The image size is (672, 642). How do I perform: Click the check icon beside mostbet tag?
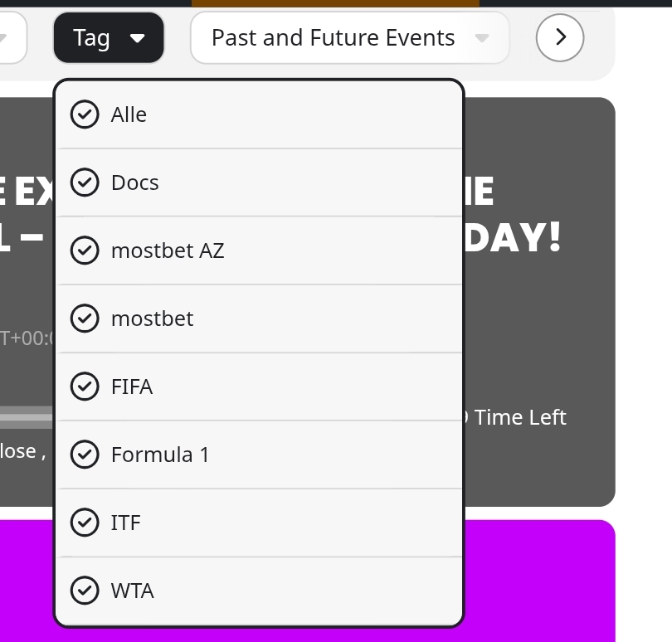(85, 319)
